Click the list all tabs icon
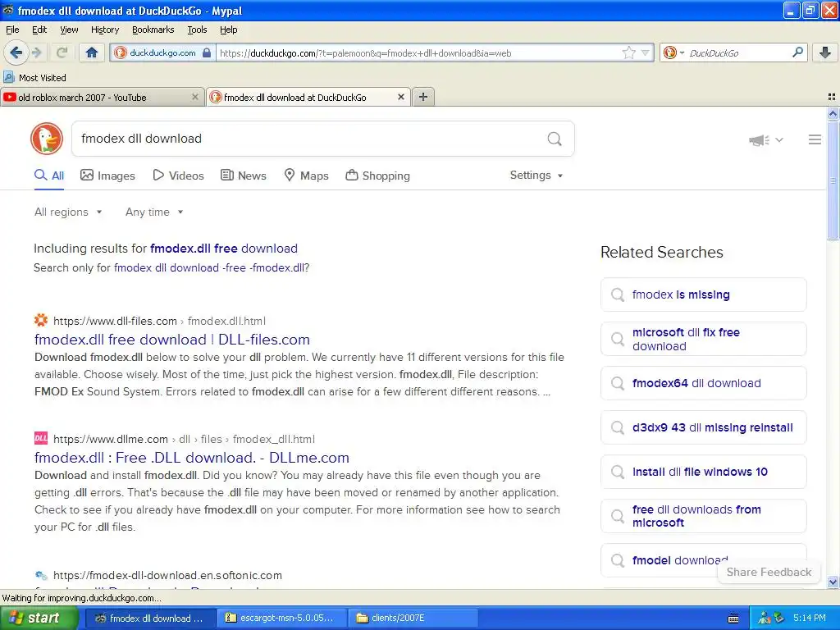Viewport: 840px width, 630px height. (832, 97)
